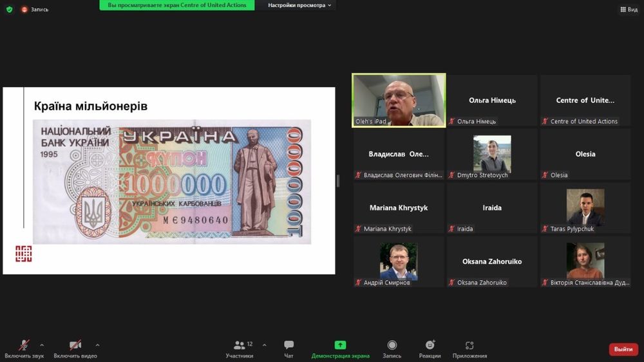The height and width of the screenshot is (362, 644).
Task: Turn on camera with Включить видео
Action: [75, 349]
